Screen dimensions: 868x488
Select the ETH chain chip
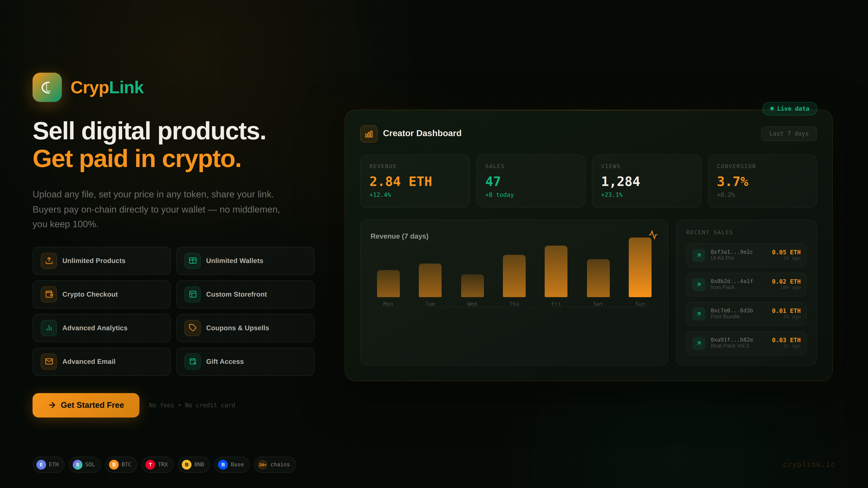click(48, 464)
